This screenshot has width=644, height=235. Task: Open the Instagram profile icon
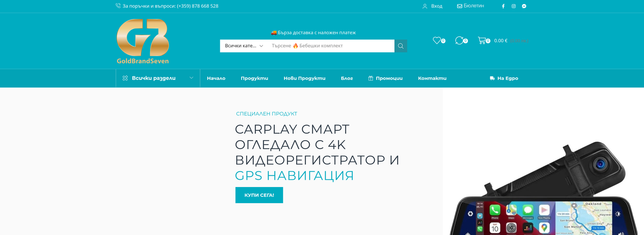coord(514,6)
